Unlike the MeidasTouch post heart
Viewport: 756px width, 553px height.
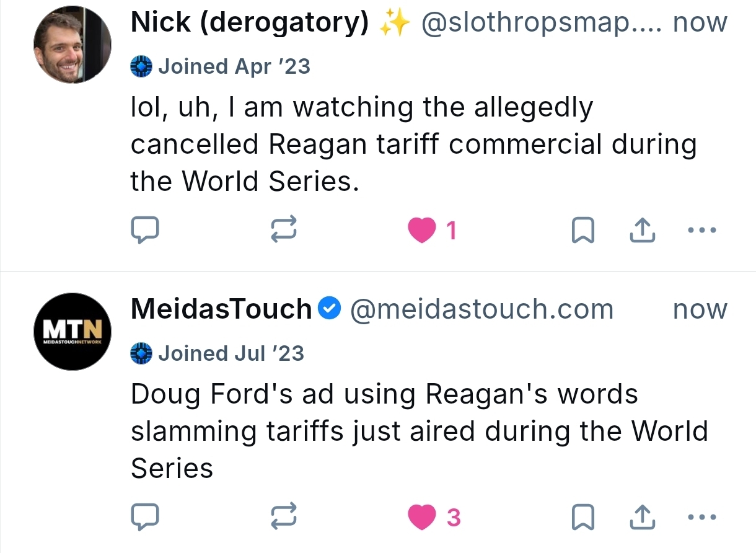click(x=422, y=517)
